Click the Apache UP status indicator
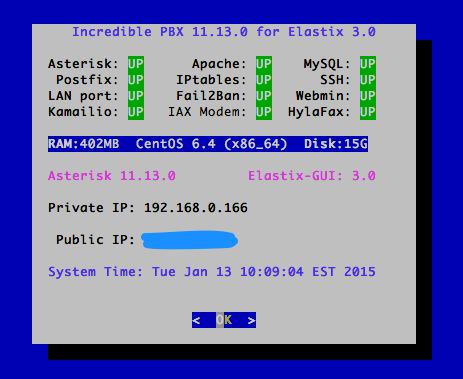The height and width of the screenshot is (379, 463). click(264, 64)
